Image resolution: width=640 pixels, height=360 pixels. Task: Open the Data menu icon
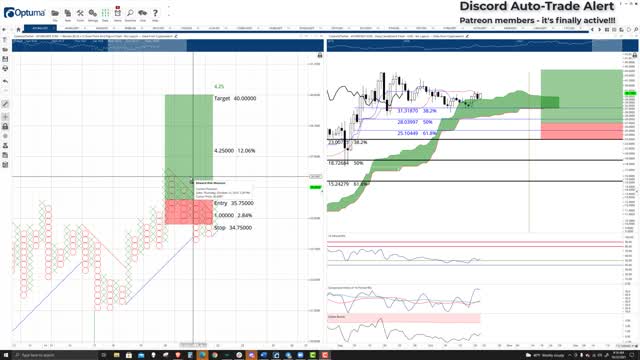click(105, 13)
